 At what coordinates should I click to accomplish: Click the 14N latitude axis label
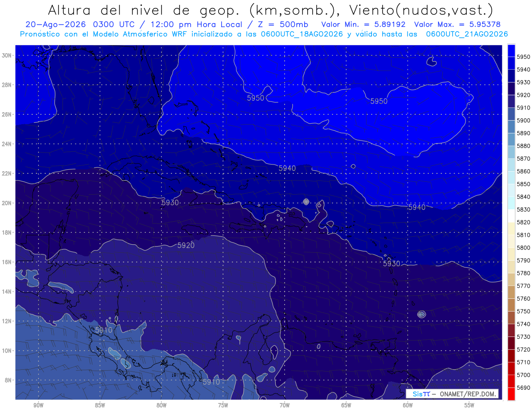point(8,292)
